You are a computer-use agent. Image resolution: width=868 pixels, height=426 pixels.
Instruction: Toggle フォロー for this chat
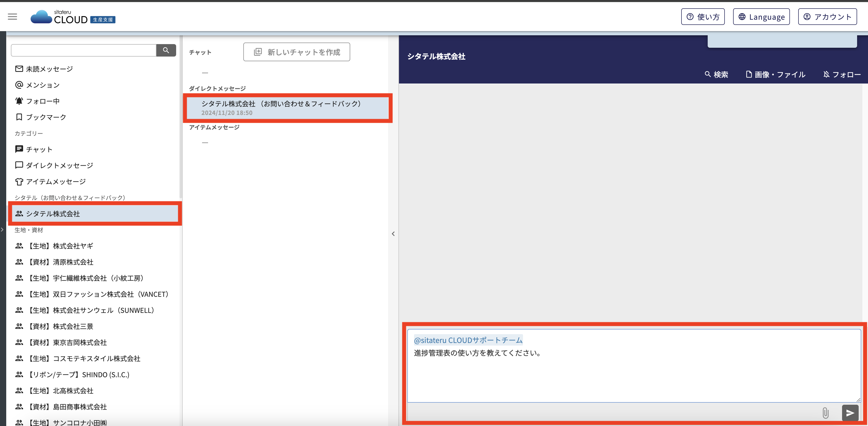tap(842, 74)
